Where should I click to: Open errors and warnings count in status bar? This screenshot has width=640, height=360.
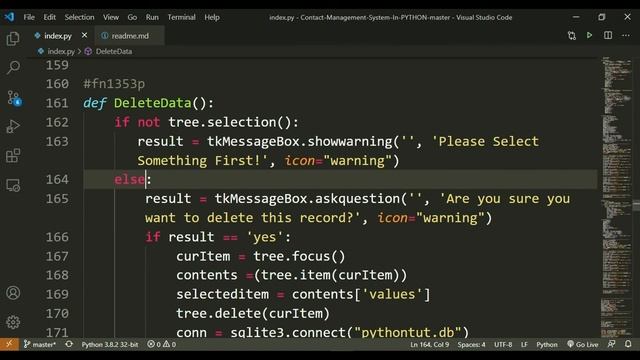[162, 344]
